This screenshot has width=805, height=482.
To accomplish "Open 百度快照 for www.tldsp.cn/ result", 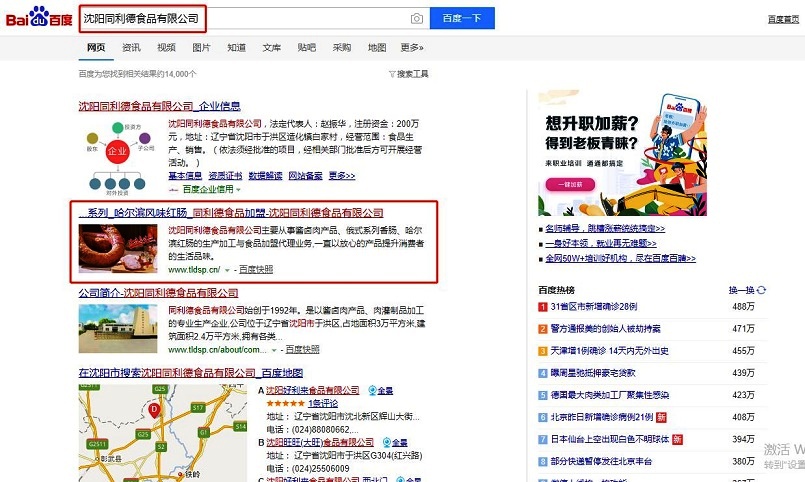I will coord(256,269).
